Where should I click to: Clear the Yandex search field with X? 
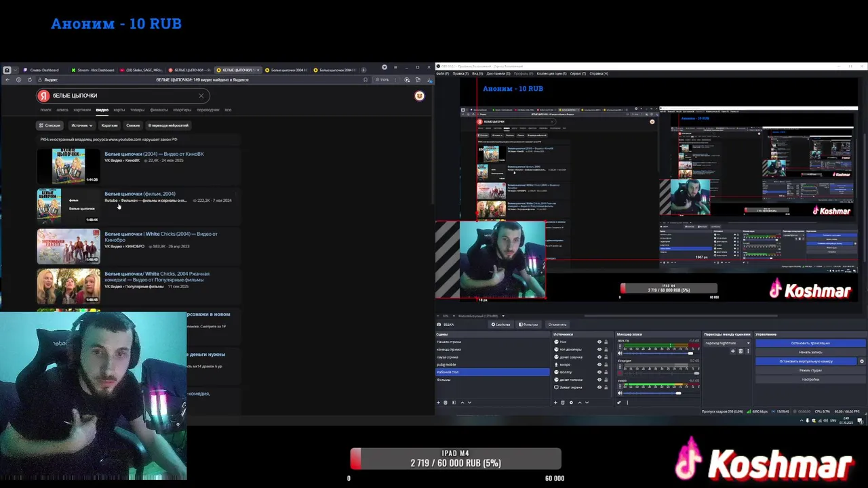[x=201, y=96]
